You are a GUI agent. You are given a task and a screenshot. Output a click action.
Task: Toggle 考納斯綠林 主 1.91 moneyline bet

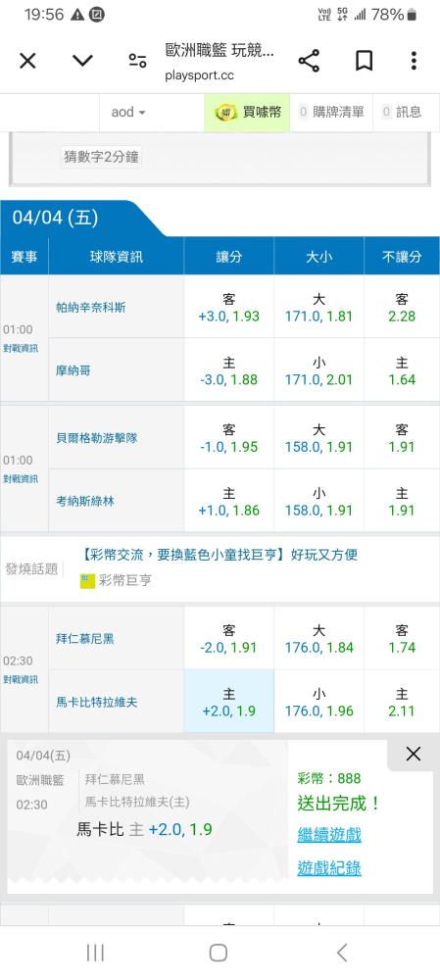(x=402, y=501)
